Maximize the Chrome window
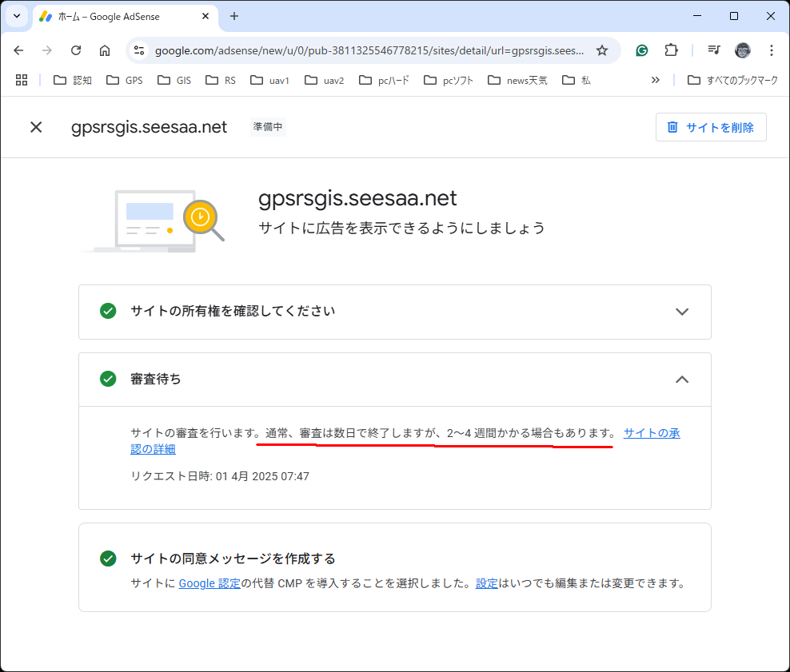The width and height of the screenshot is (790, 672). (x=734, y=16)
